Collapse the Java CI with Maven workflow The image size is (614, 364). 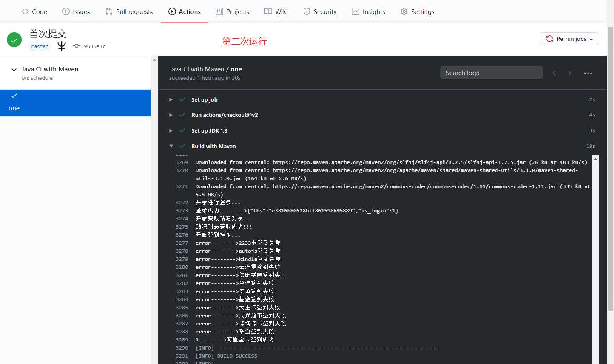coord(14,69)
